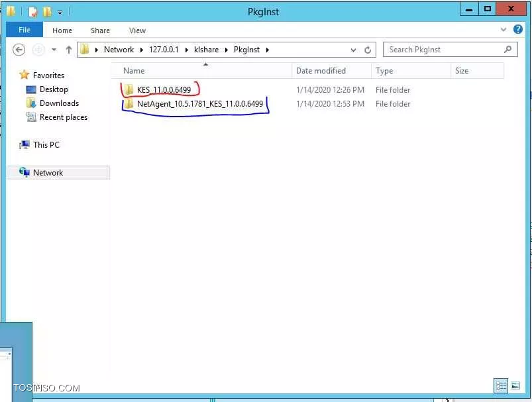This screenshot has height=402, width=532.
Task: Minimize the PkgInst window
Action: pyautogui.click(x=469, y=9)
